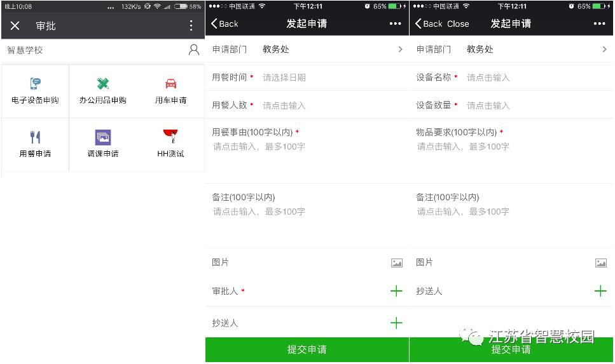Select 教务处 department in equipment request form
Image resolution: width=615 pixels, height=364 pixels.
point(480,50)
